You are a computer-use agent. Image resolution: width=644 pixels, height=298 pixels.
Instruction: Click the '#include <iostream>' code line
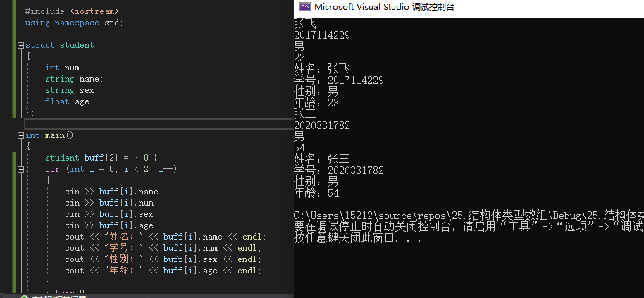coord(72,11)
